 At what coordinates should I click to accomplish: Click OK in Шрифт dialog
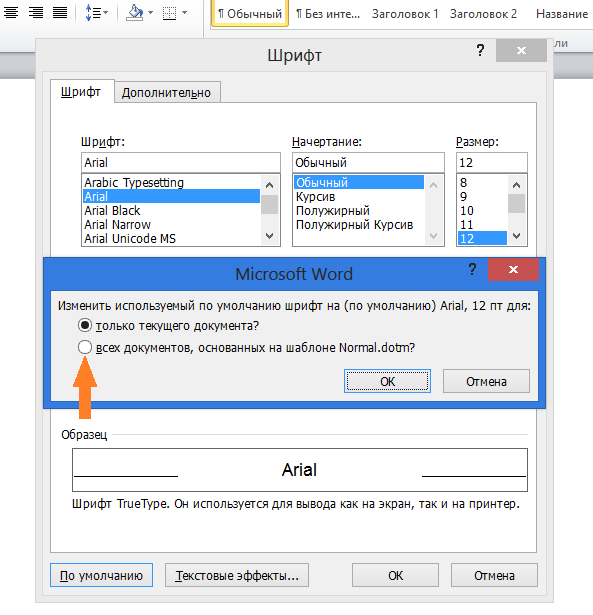coord(395,575)
